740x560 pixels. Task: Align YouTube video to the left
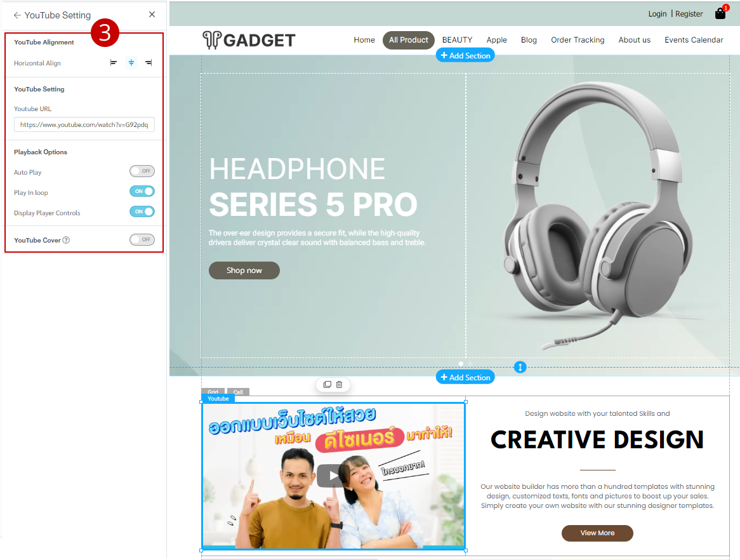113,62
